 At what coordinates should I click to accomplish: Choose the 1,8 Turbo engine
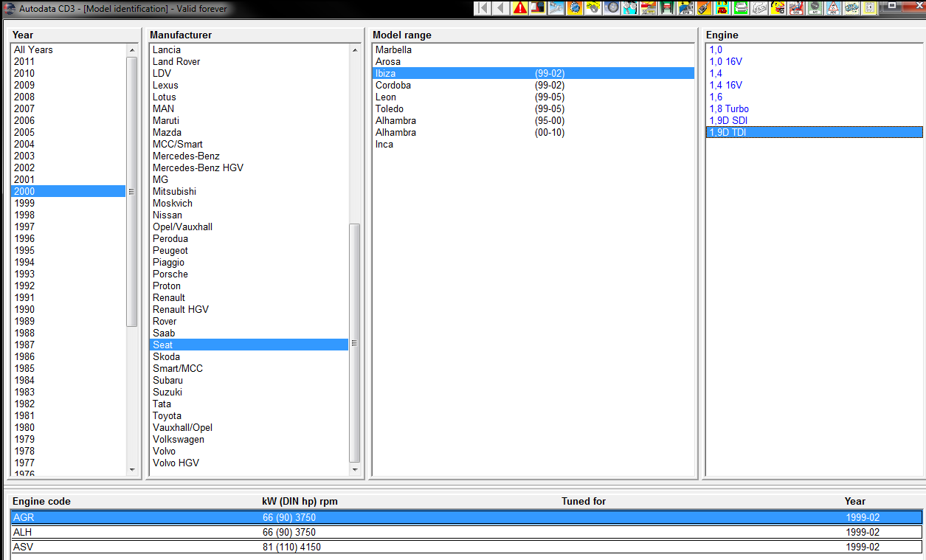[728, 108]
